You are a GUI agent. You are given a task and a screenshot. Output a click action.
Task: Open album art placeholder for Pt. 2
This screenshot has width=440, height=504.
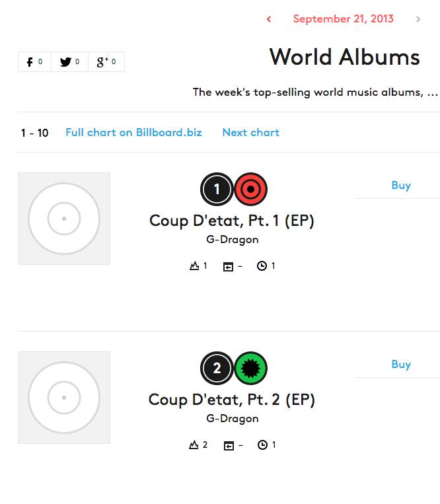point(64,398)
